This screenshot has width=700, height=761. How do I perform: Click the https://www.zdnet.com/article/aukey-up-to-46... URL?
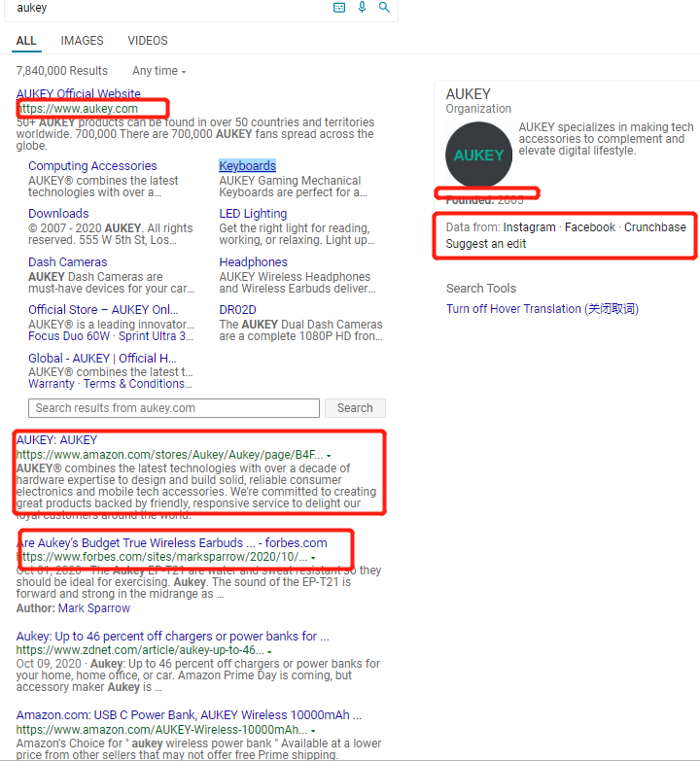tap(140, 650)
